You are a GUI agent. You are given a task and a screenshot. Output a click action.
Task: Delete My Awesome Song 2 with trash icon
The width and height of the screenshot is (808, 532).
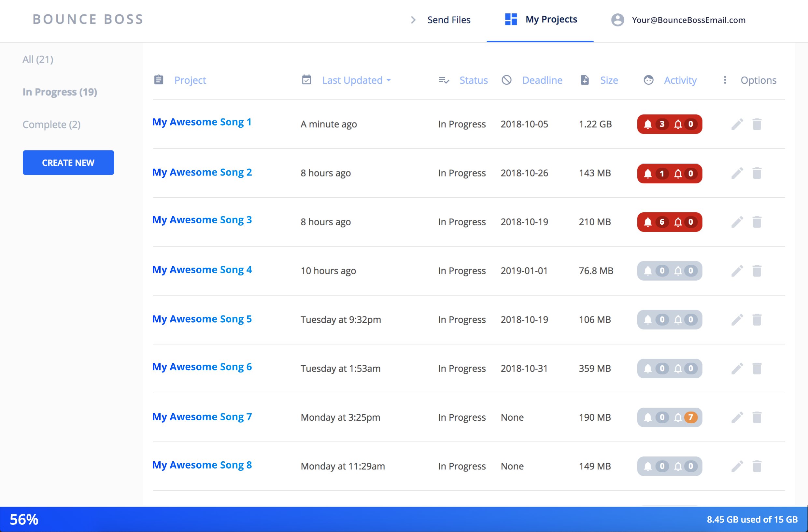[757, 173]
